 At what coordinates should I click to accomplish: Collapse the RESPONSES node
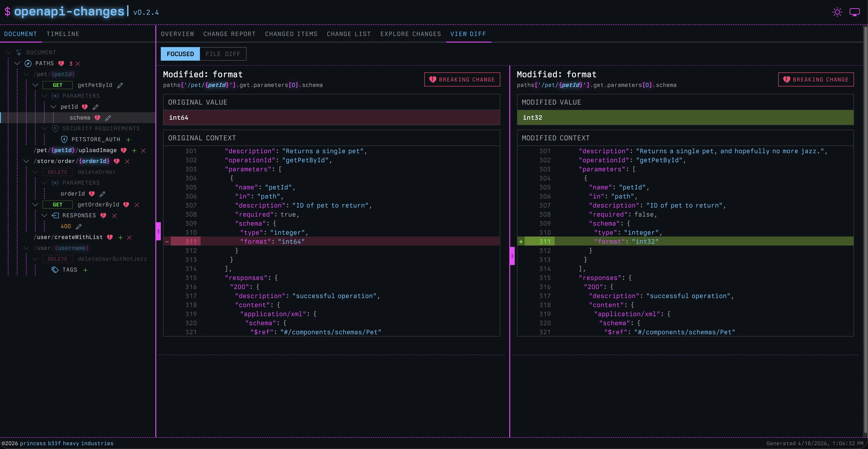tap(44, 215)
